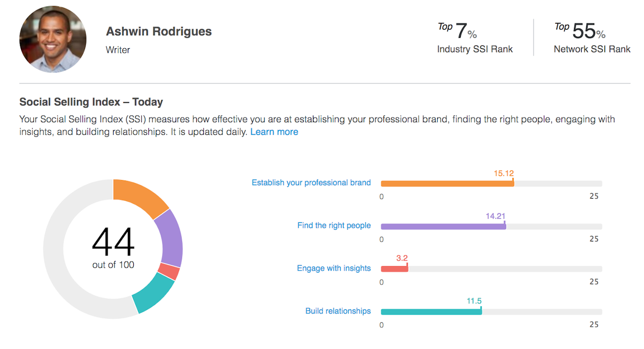Click the Engage with insights label
This screenshot has height=349, width=644.
334,268
